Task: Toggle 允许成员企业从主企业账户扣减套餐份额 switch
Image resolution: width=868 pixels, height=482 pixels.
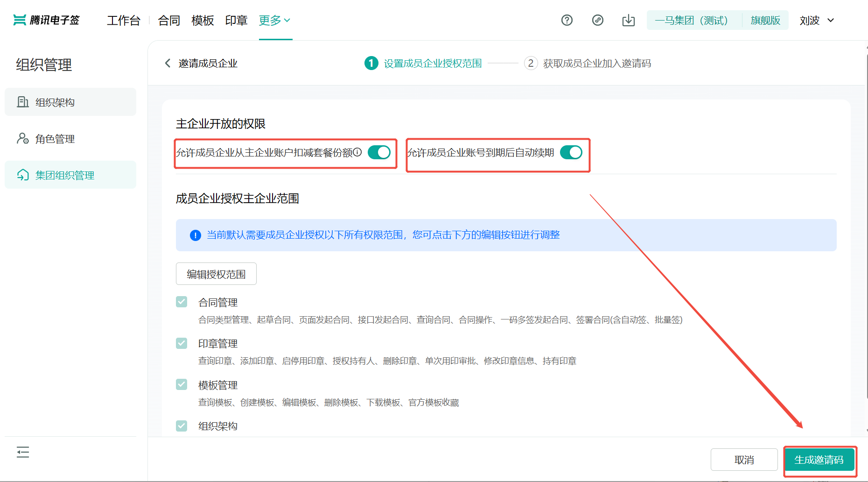Action: pos(379,152)
